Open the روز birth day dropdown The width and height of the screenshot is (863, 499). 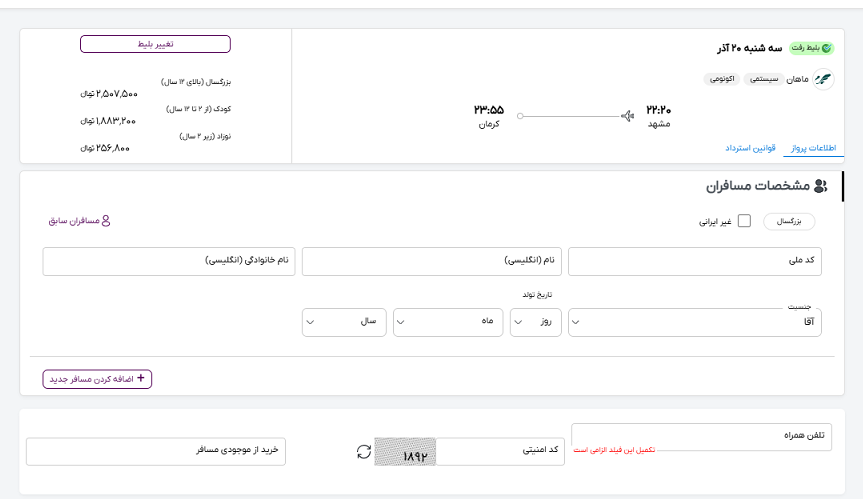pyautogui.click(x=536, y=322)
